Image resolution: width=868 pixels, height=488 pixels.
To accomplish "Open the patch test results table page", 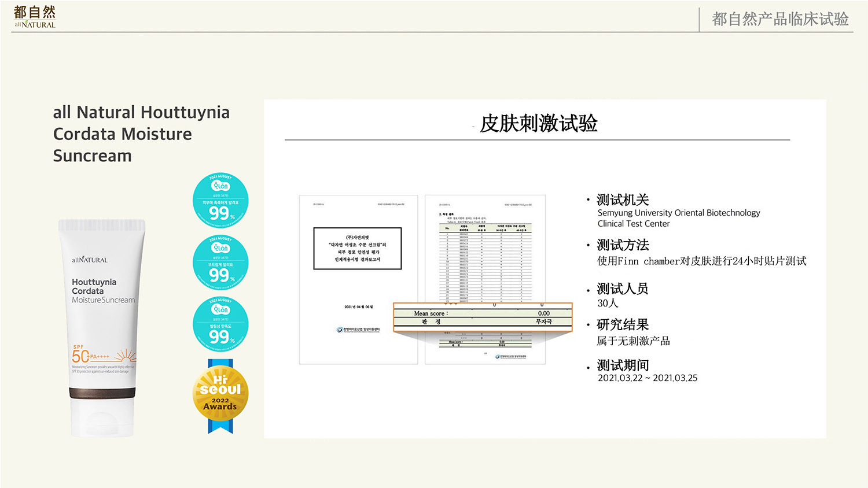I will (485, 254).
